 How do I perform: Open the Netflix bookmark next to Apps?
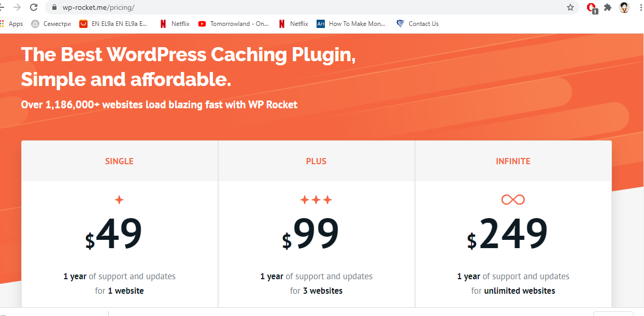175,23
